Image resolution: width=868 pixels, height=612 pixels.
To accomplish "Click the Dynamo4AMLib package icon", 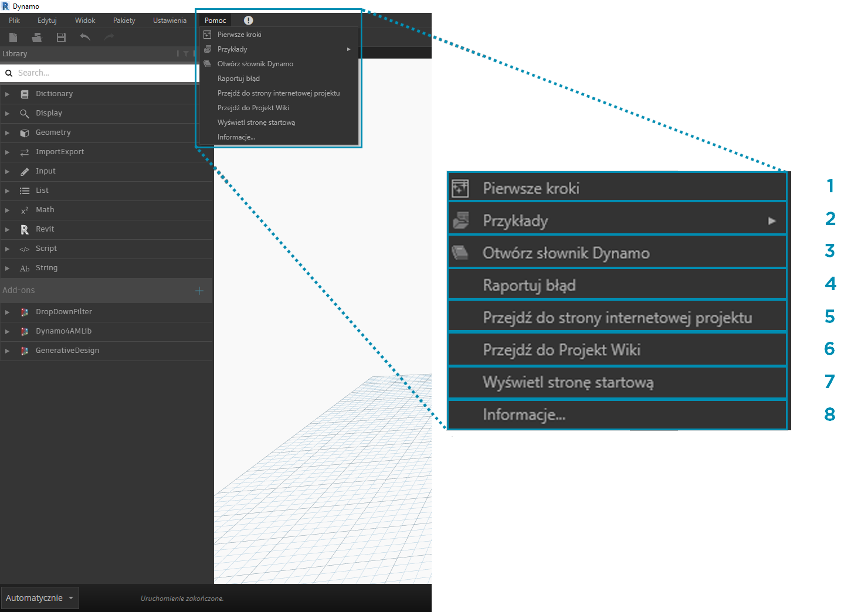I will tap(25, 331).
